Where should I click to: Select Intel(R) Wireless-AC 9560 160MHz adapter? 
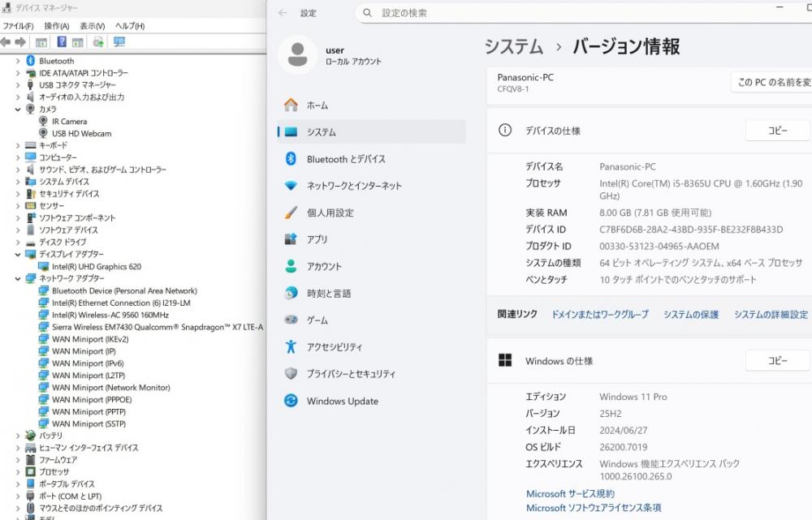pos(110,315)
